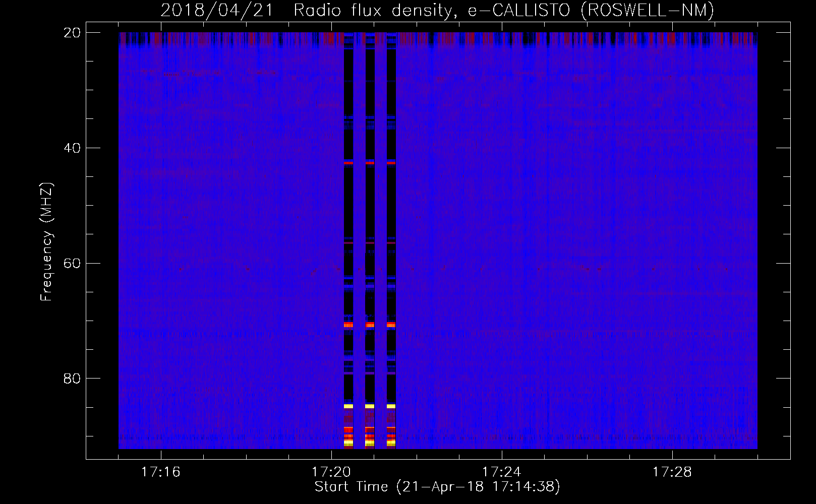This screenshot has width=816, height=504.
Task: Click the bright yellow band near 85 MHz
Action: 370,406
